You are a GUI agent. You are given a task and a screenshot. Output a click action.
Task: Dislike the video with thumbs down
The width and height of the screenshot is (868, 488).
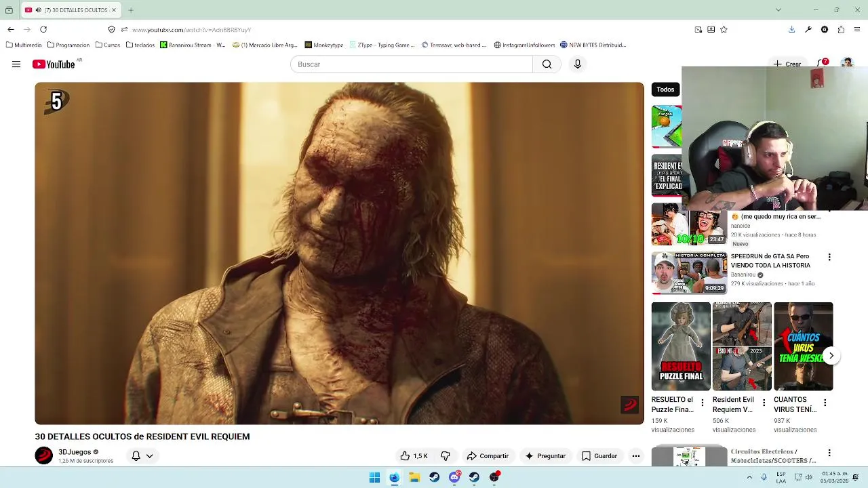click(x=446, y=456)
